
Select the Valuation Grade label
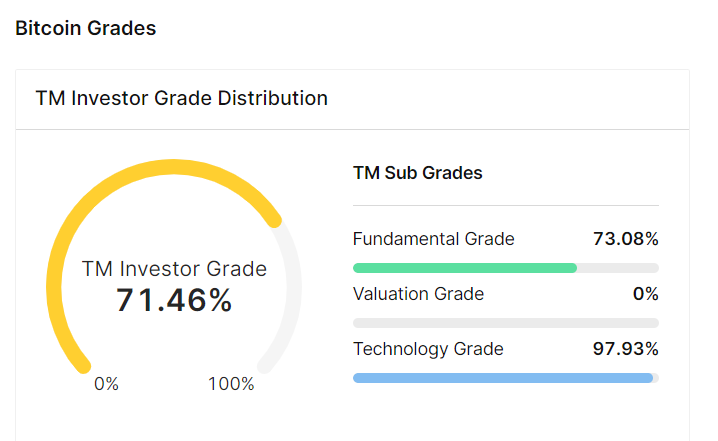pyautogui.click(x=418, y=294)
